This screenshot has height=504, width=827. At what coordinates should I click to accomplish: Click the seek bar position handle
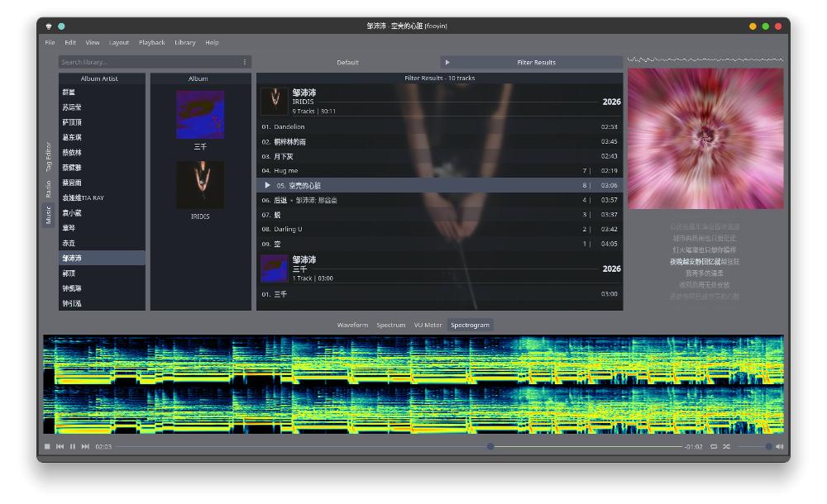[x=490, y=446]
